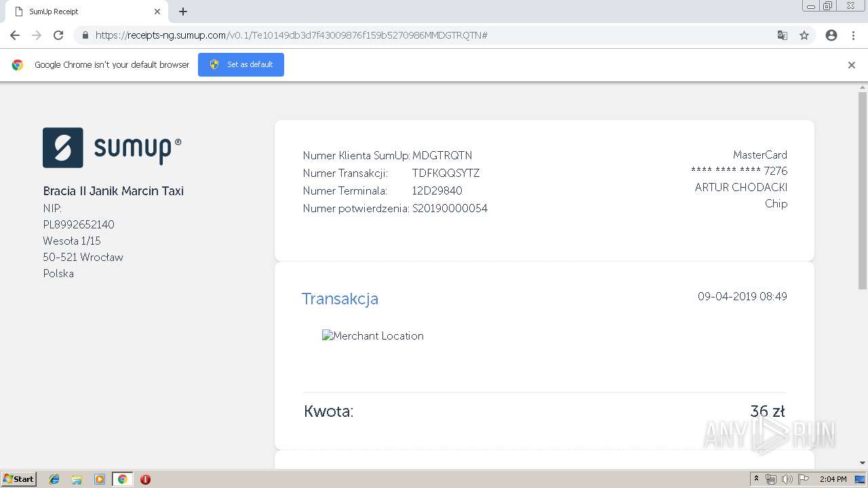The width and height of the screenshot is (868, 488).
Task: Close the SumUp Receipt tab
Action: (x=157, y=12)
